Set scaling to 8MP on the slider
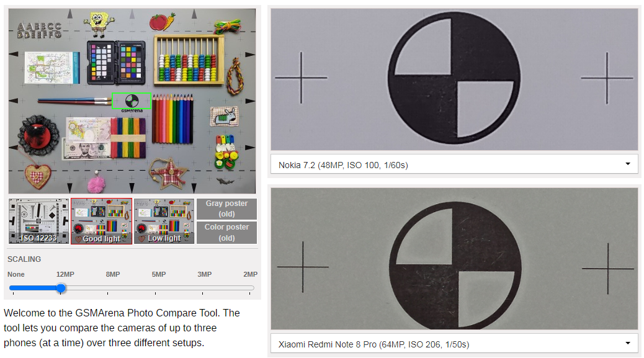644x358 pixels. coord(107,289)
